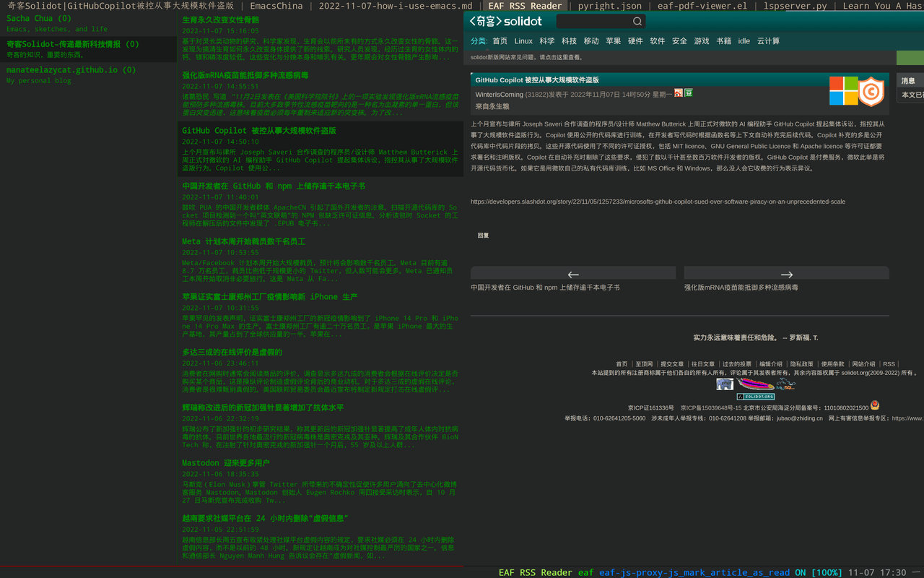The image size is (924, 578).
Task: Select the Sacha Chua feed
Action: click(88, 23)
